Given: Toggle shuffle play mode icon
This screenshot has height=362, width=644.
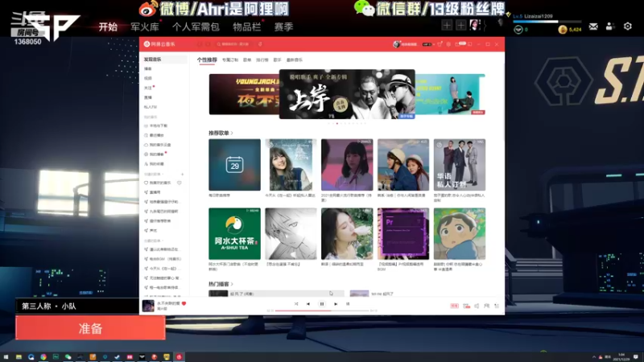Looking at the screenshot, I should click(296, 304).
